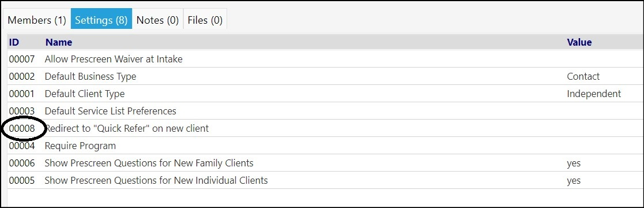Sort settings by the ID column header
The image size is (644, 208).
tap(14, 42)
